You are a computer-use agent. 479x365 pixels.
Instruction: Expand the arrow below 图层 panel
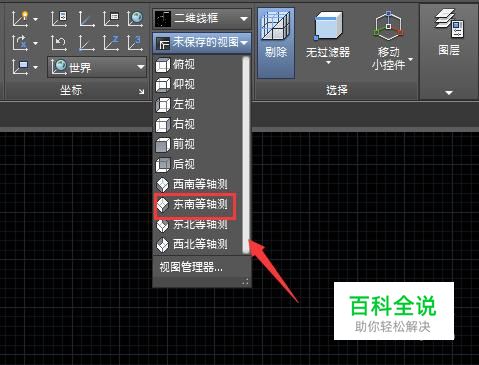tap(449, 92)
